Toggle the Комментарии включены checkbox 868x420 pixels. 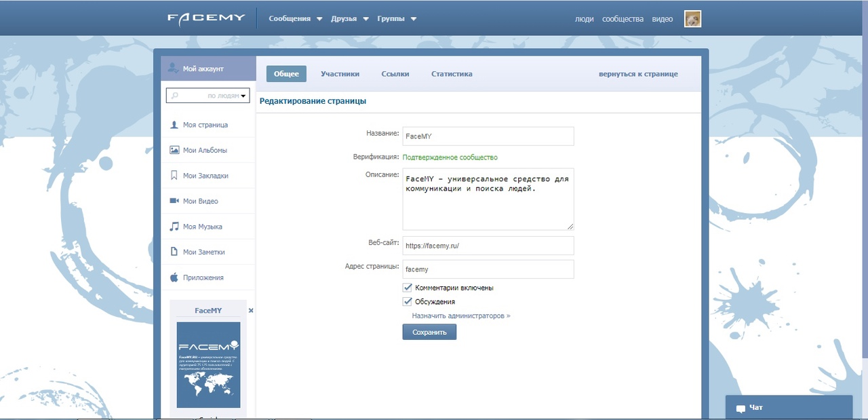tap(408, 288)
